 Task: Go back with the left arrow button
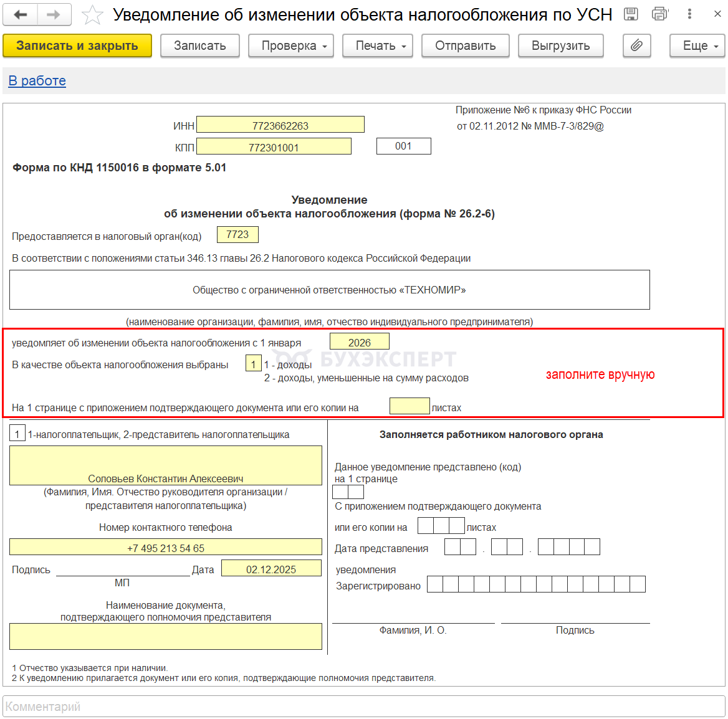20,15
